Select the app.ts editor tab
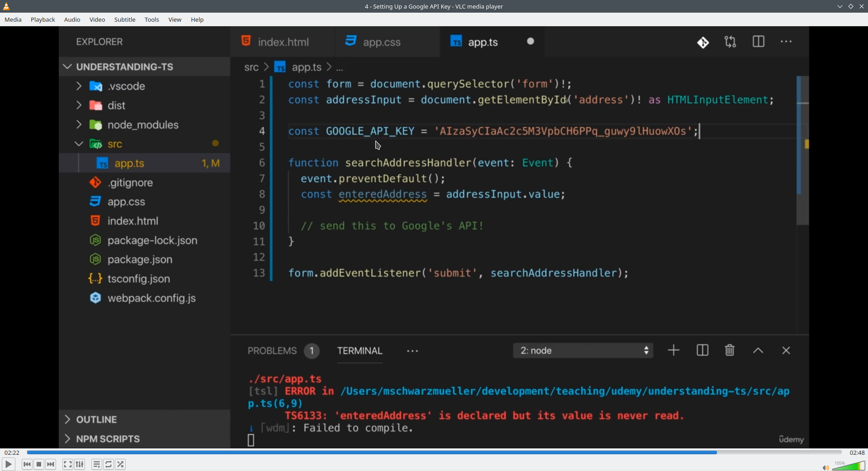 (x=492, y=42)
